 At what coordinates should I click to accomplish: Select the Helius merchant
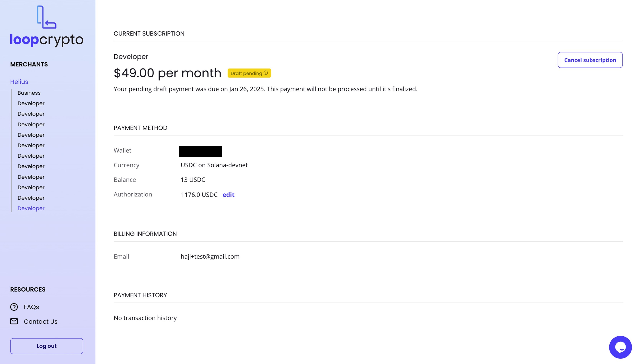(x=19, y=82)
